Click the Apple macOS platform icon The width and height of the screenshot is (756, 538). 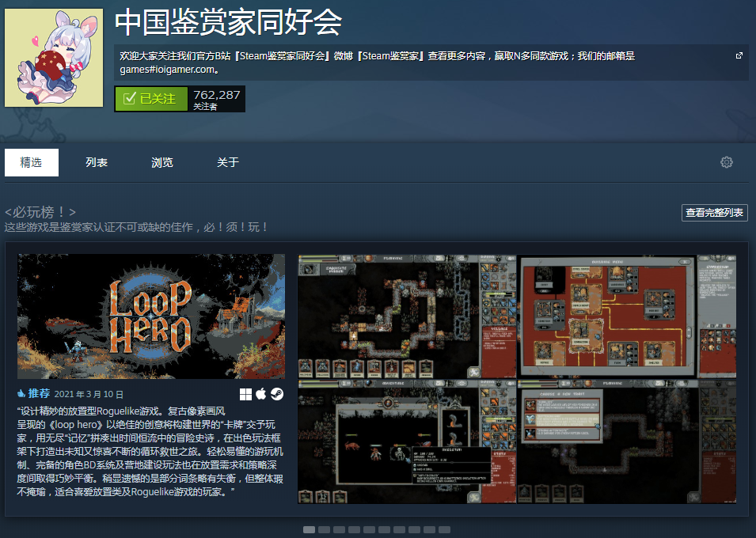click(x=260, y=394)
